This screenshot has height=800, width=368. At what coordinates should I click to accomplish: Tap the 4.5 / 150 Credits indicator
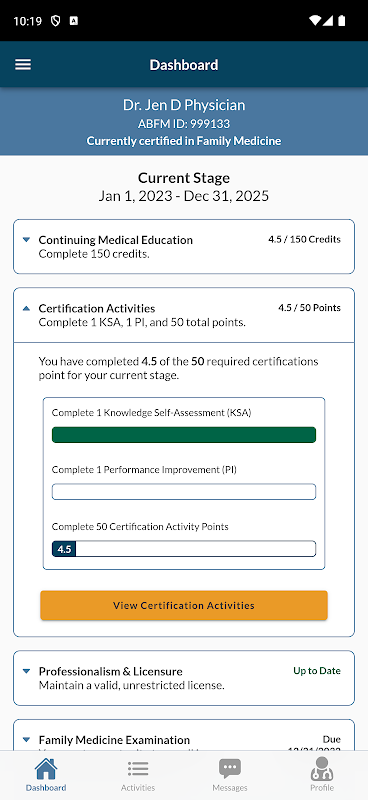pyautogui.click(x=304, y=239)
